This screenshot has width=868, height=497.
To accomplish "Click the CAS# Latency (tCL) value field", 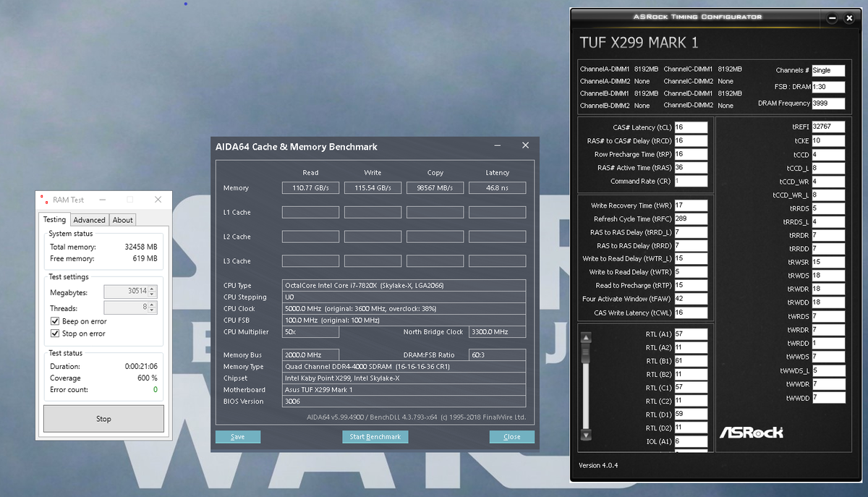I will pos(691,127).
